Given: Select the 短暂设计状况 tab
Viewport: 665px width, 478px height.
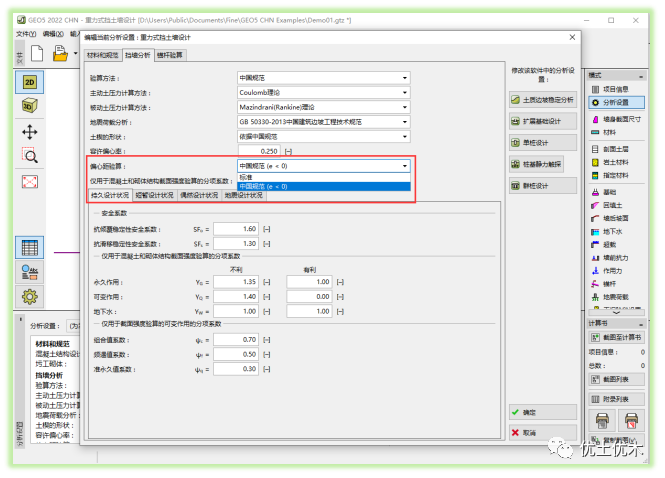Looking at the screenshot, I should (154, 195).
